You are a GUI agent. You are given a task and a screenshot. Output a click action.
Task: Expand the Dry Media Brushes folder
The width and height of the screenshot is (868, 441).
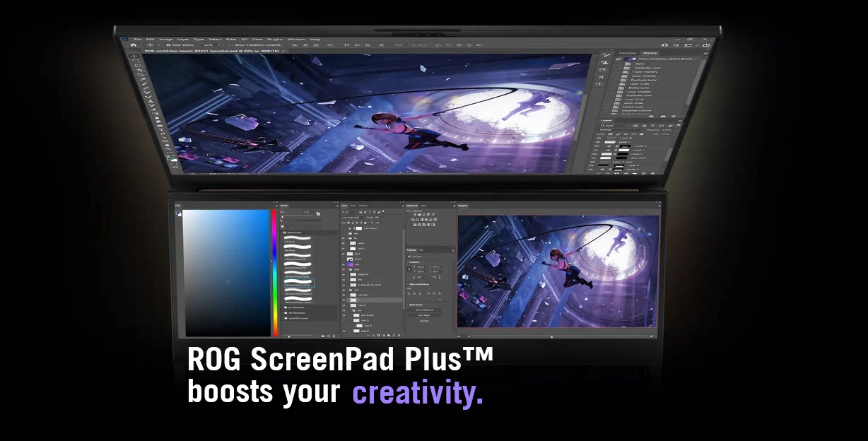pyautogui.click(x=283, y=307)
